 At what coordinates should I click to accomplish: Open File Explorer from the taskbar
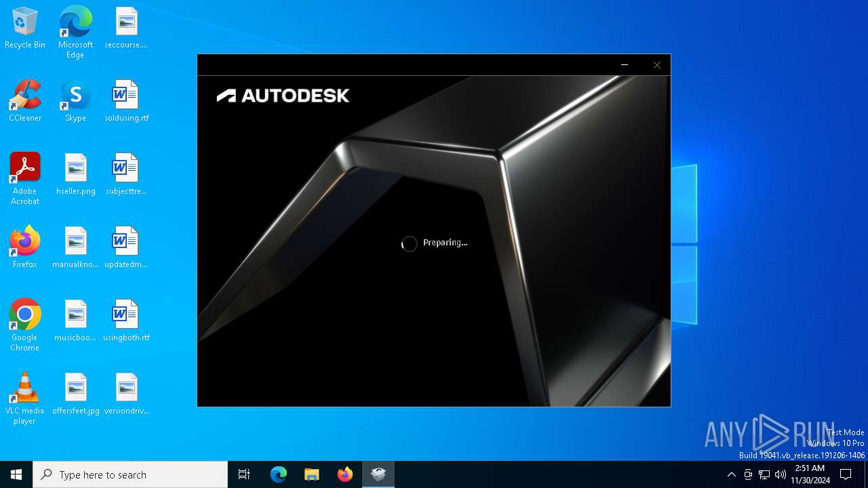[312, 474]
